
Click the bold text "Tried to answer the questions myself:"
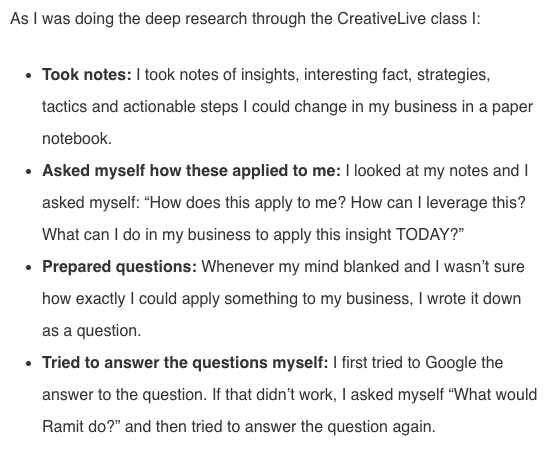click(x=185, y=363)
